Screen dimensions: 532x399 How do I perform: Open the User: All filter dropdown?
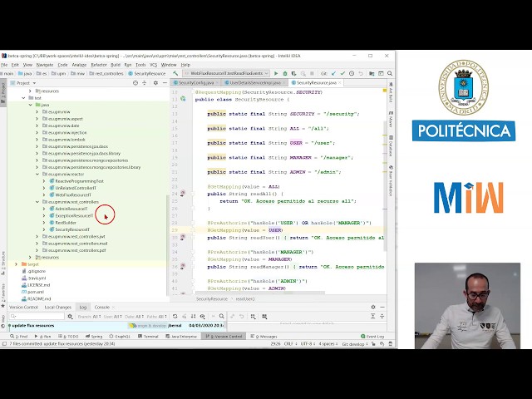(x=113, y=317)
